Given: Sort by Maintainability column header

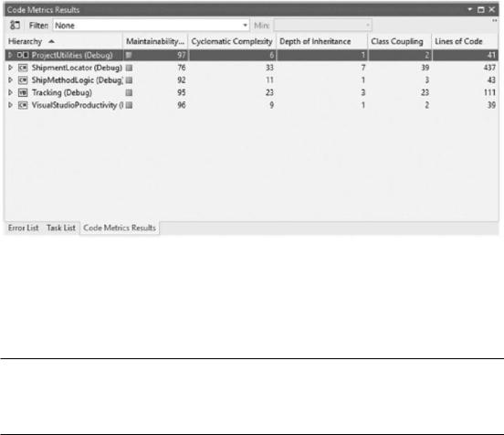Looking at the screenshot, I should point(155,41).
